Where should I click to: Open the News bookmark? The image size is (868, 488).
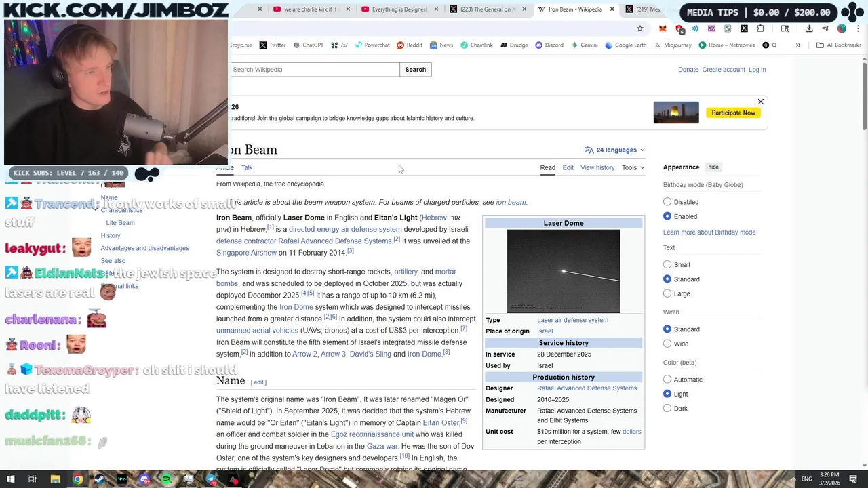(x=441, y=45)
